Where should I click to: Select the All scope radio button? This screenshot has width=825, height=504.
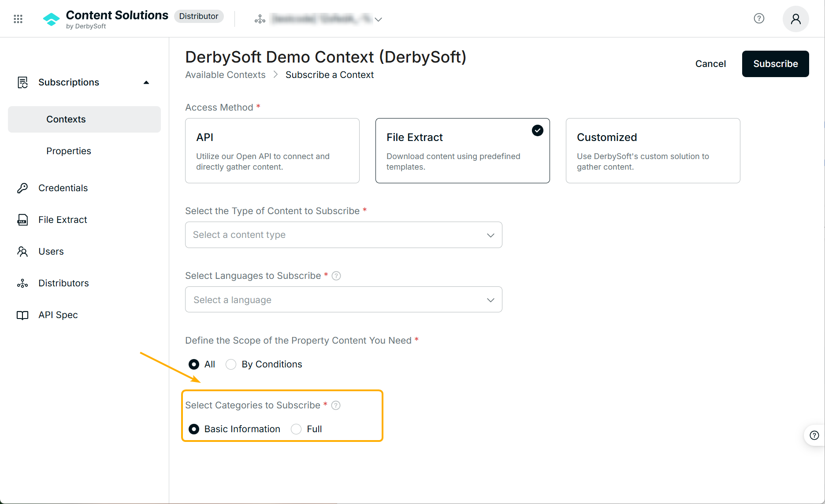pos(194,364)
